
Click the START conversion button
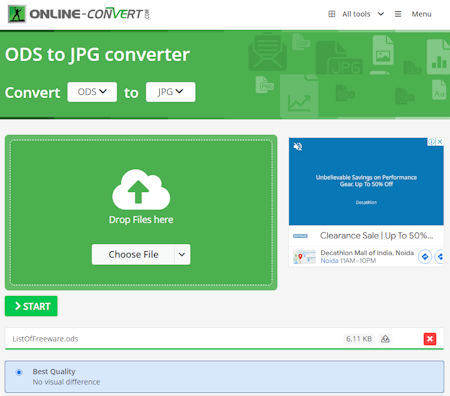coord(31,306)
